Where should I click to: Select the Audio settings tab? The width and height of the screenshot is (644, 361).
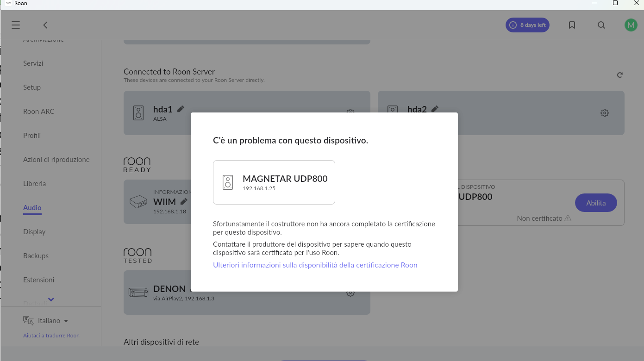[x=32, y=208]
